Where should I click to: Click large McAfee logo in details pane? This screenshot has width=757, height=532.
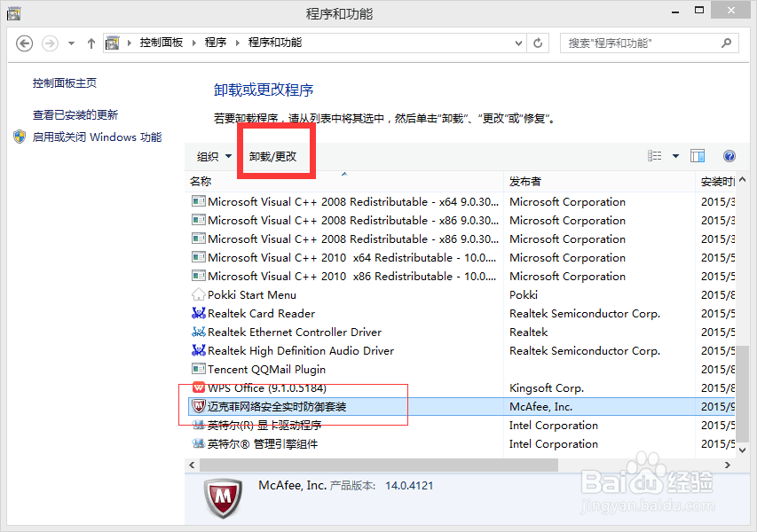[223, 497]
